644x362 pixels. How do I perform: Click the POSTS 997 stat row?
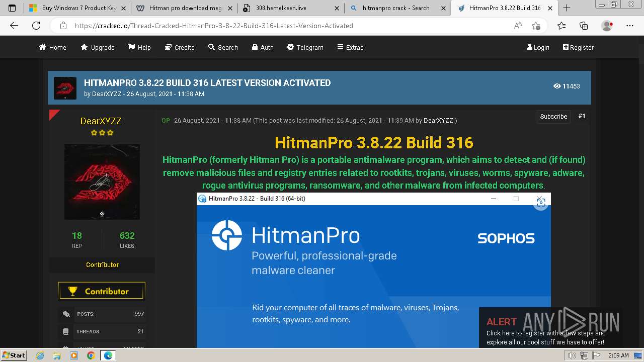click(102, 314)
